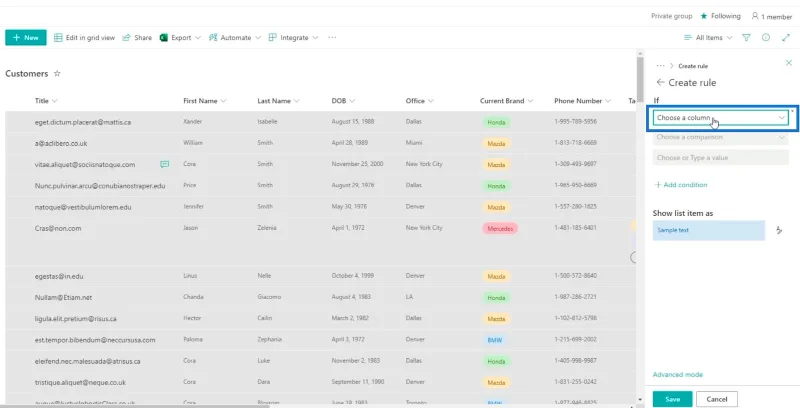Select the Cras@non.com item

click(58, 228)
